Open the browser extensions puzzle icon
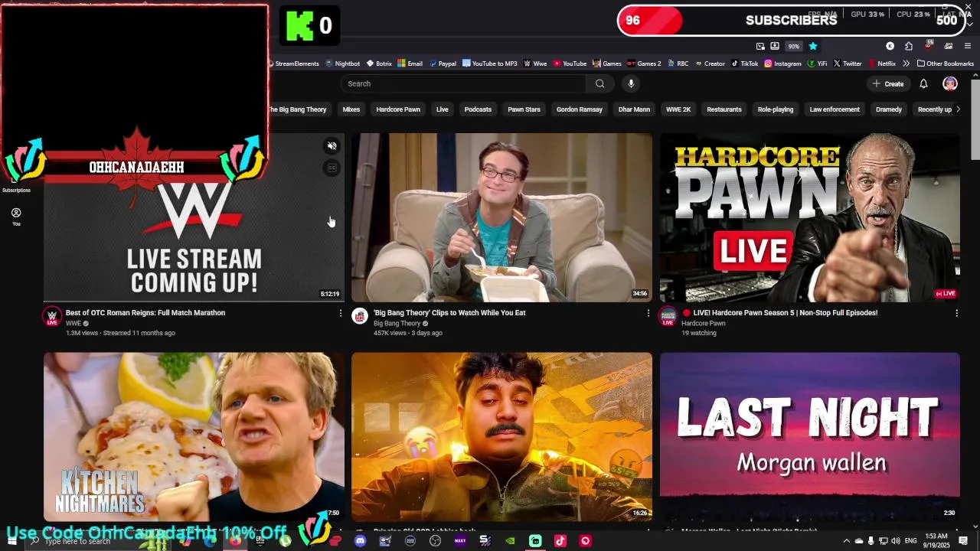 [x=909, y=46]
